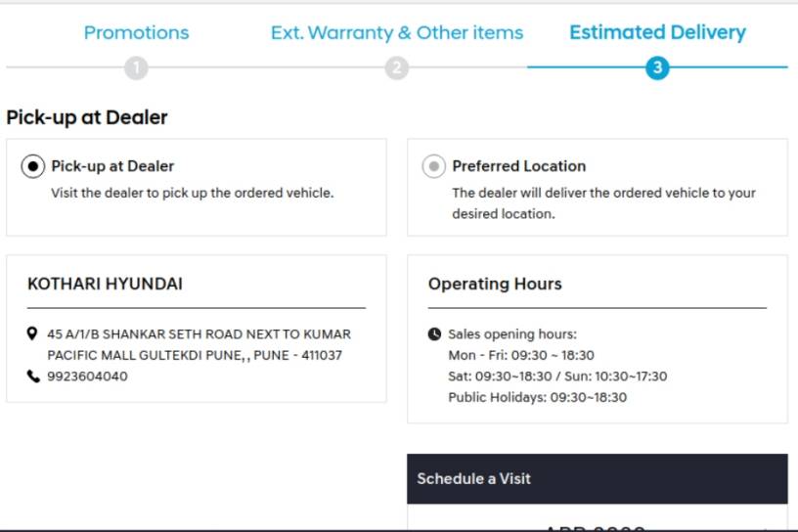Click the Shankar Seth Road dealer address

(199, 344)
